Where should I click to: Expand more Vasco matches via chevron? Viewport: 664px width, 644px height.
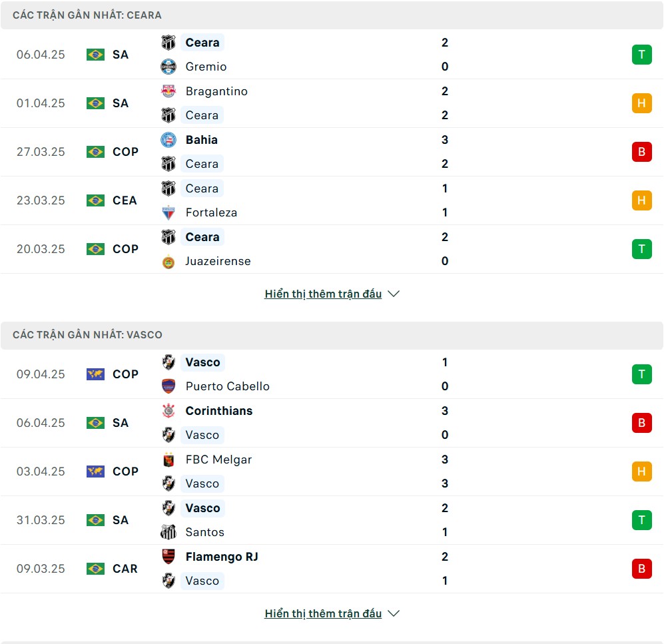[394, 613]
